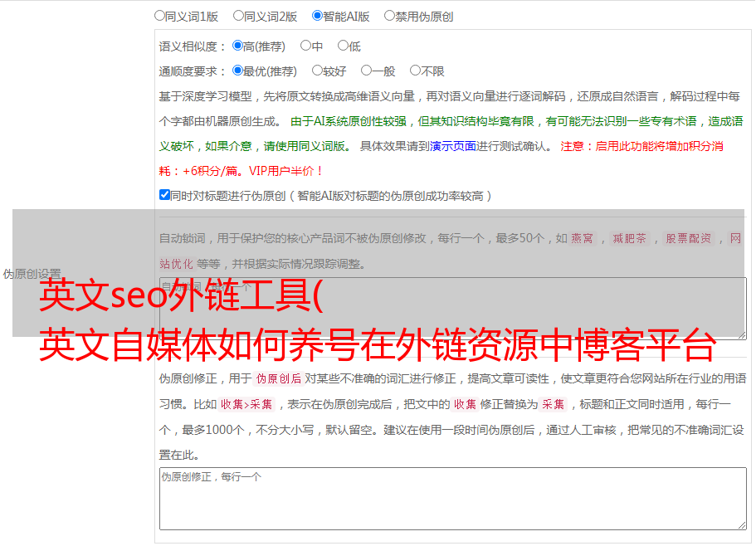The height and width of the screenshot is (546, 756).
Task: Click the 收集>采集 example tag
Action: point(246,404)
